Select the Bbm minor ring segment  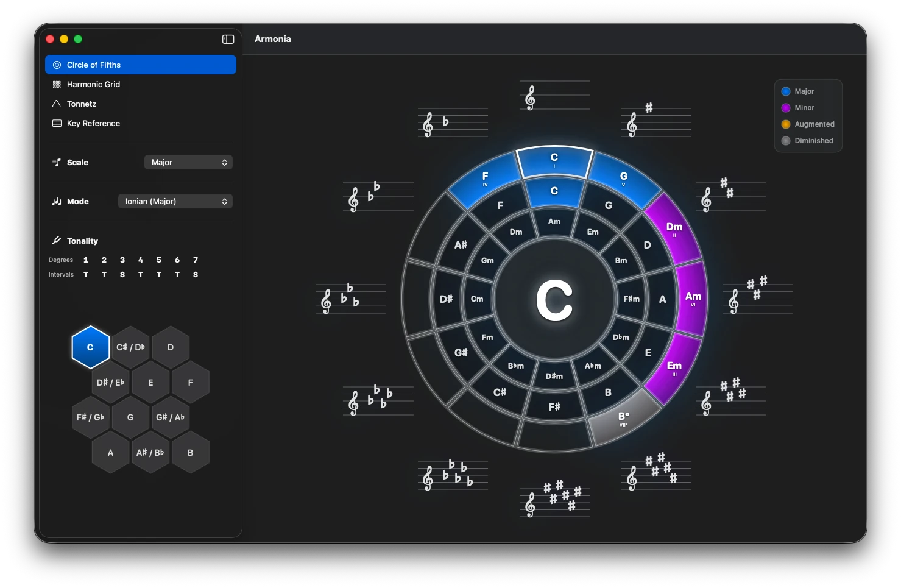pyautogui.click(x=516, y=366)
